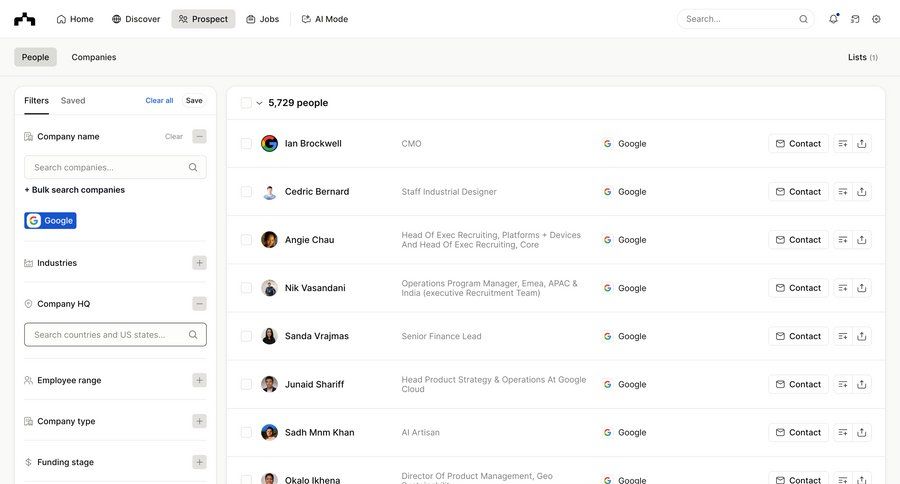Switch to AI Mode
The image size is (900, 484).
[325, 19]
